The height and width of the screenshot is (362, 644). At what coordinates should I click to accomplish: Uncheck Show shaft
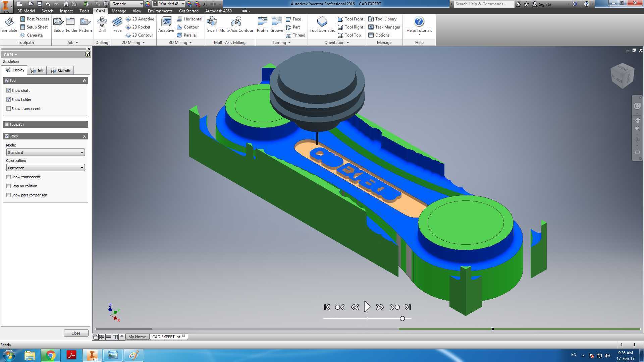9,90
